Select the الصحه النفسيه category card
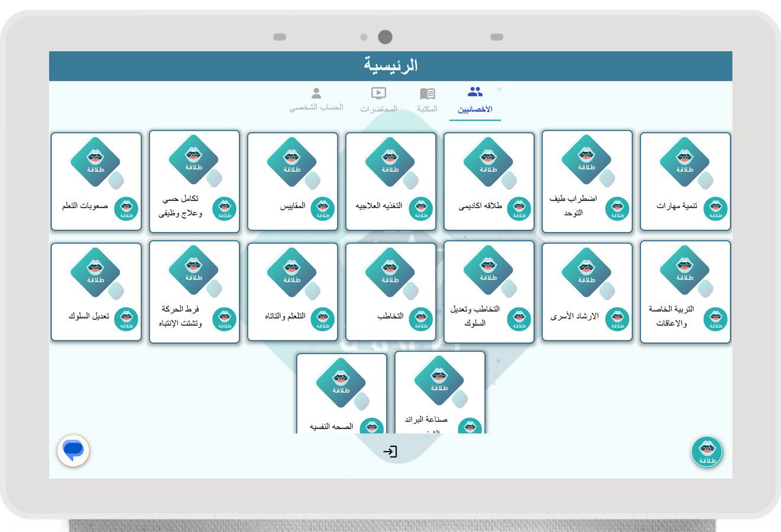This screenshot has width=781, height=532. click(x=342, y=394)
